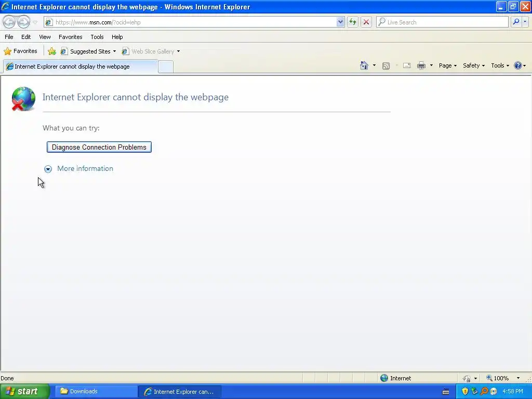The height and width of the screenshot is (399, 532).
Task: Expand the Home button dropdown arrow
Action: [374, 65]
